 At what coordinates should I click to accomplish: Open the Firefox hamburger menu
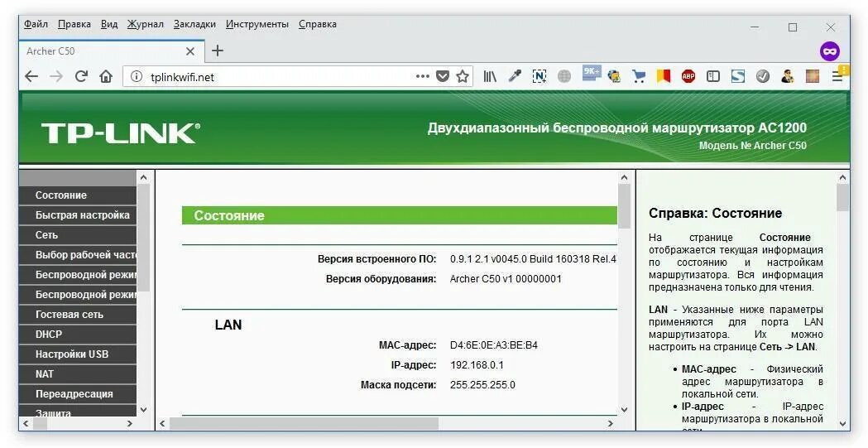point(837,76)
